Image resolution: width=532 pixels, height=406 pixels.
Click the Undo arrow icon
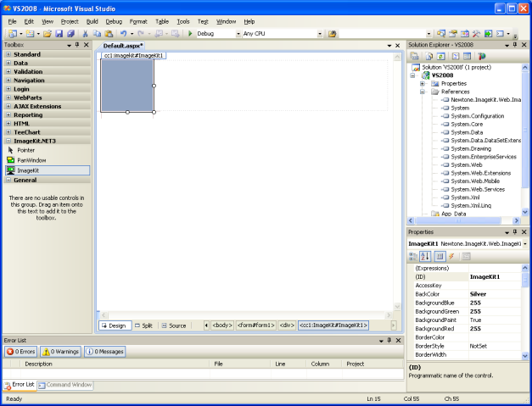tap(123, 34)
